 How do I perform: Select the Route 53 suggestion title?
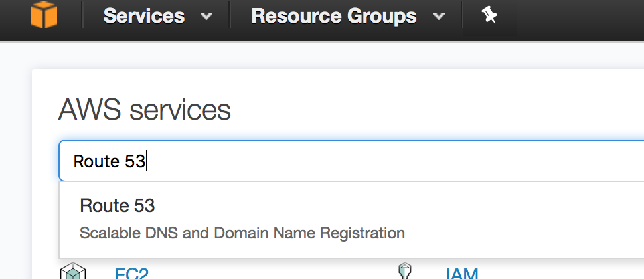(118, 206)
